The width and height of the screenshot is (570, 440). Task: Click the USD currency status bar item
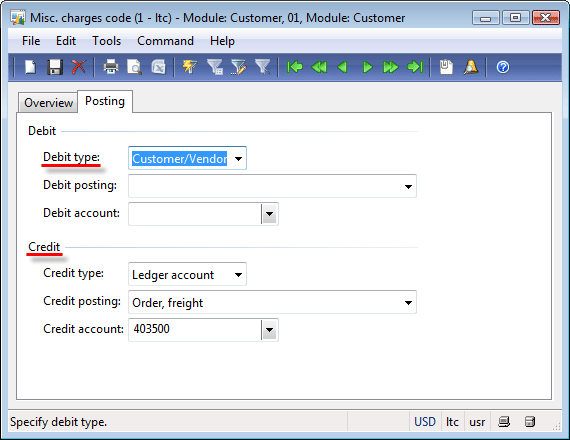425,422
